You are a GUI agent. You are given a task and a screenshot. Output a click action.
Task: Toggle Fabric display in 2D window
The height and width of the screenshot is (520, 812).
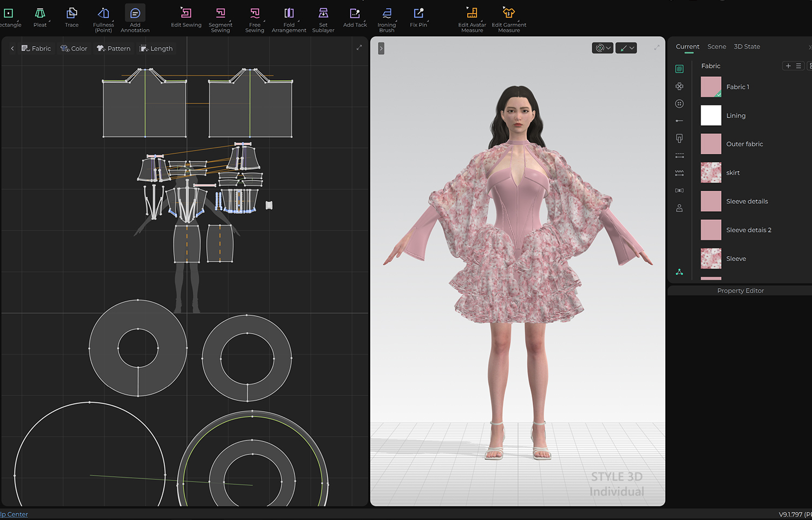[x=36, y=48]
